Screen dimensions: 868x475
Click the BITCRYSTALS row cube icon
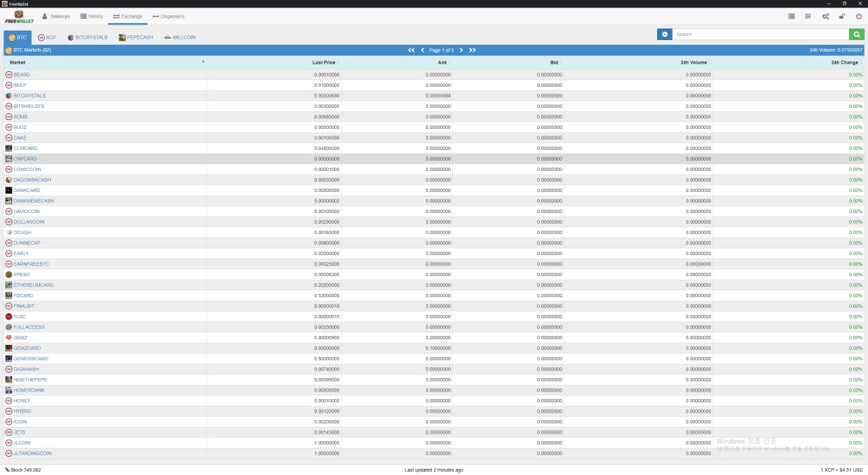(9, 96)
